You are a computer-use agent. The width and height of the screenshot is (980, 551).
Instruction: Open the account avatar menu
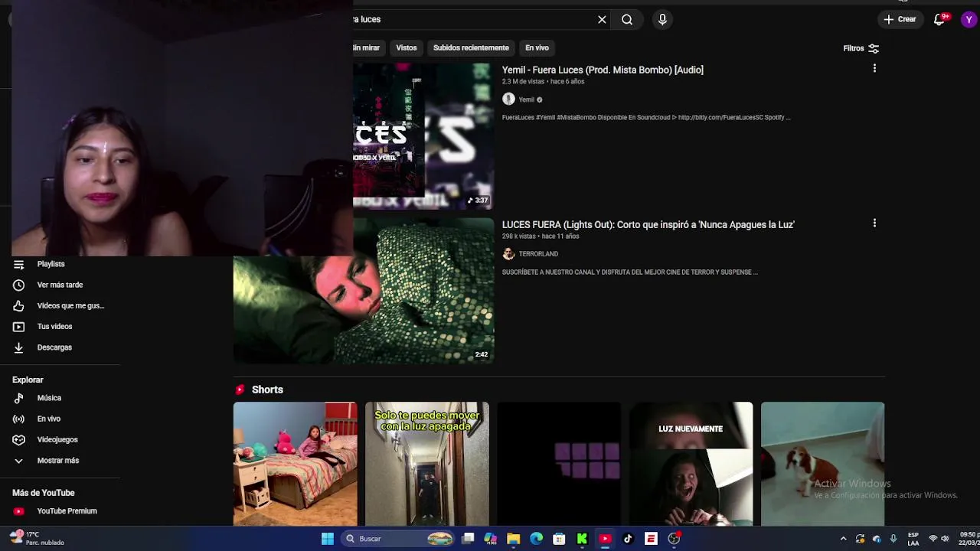point(969,20)
